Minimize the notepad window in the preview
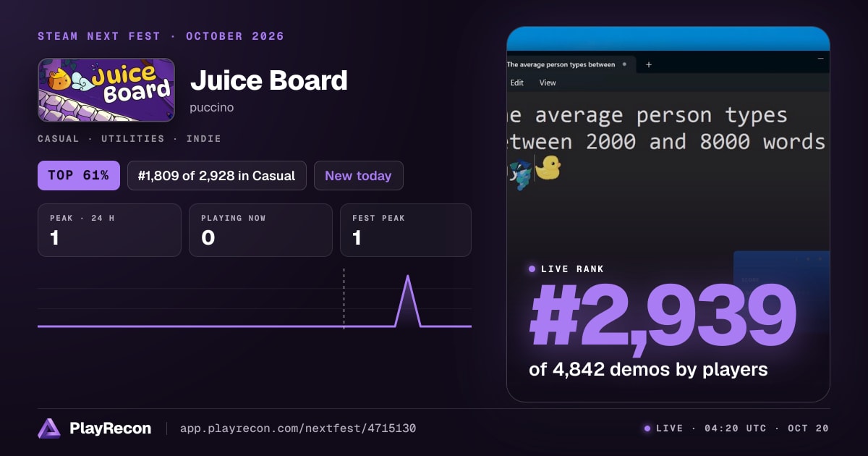Image resolution: width=868 pixels, height=456 pixels. click(x=821, y=57)
